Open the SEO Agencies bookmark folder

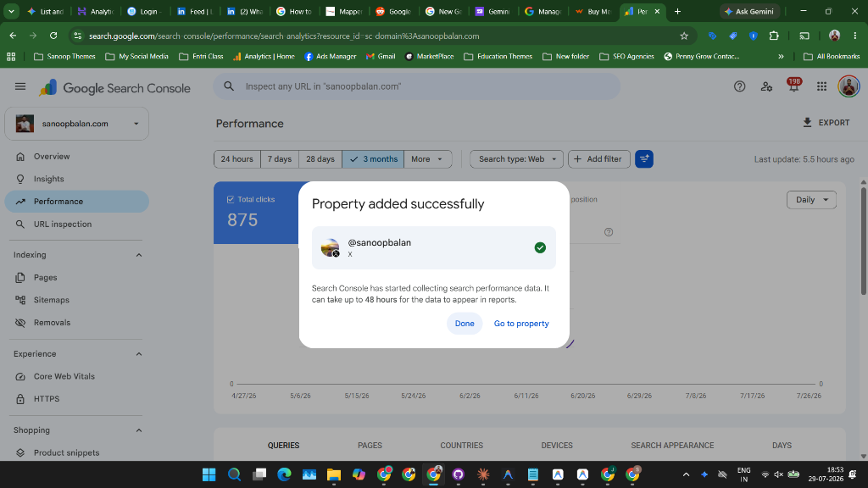coord(626,57)
